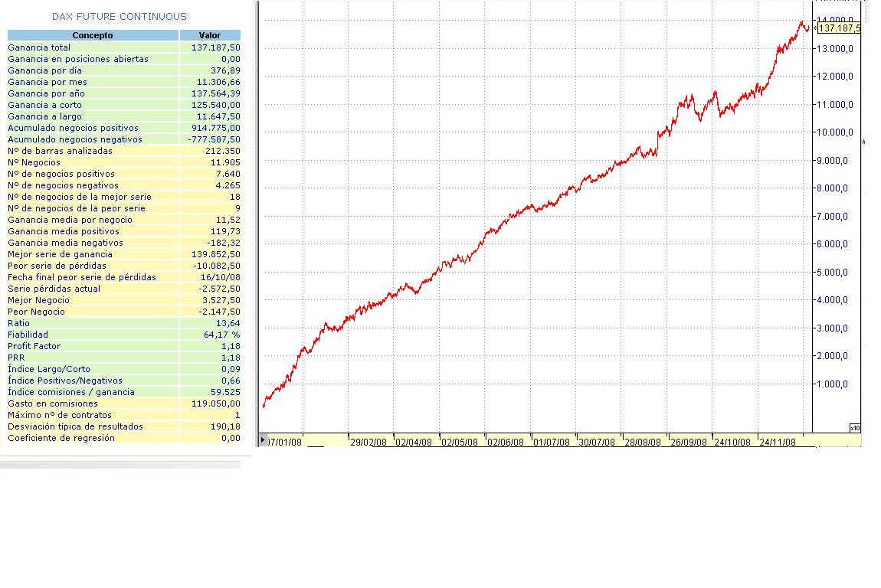This screenshot has width=881, height=588.
Task: Click the Nº de negocios positivos value 7.640
Action: 228,174
